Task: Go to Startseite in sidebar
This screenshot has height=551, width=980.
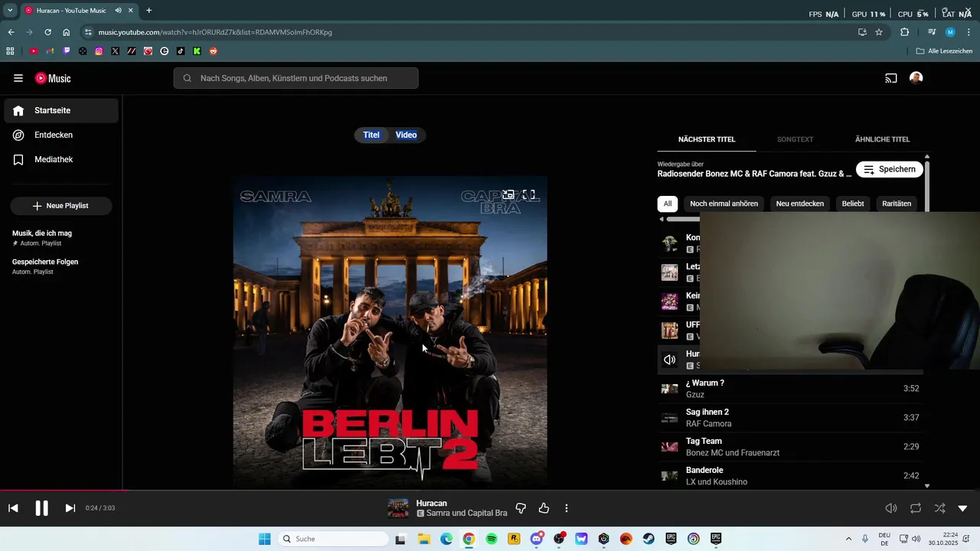Action: 61,110
